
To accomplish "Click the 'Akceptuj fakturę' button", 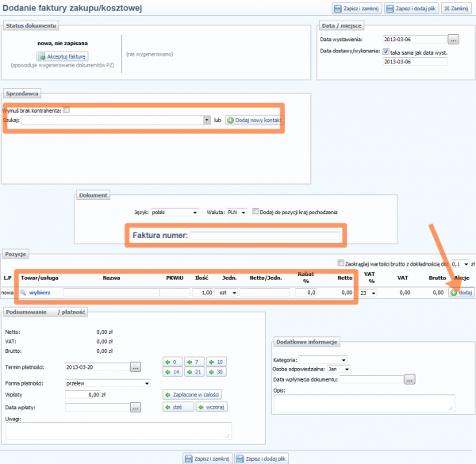I will (x=62, y=56).
